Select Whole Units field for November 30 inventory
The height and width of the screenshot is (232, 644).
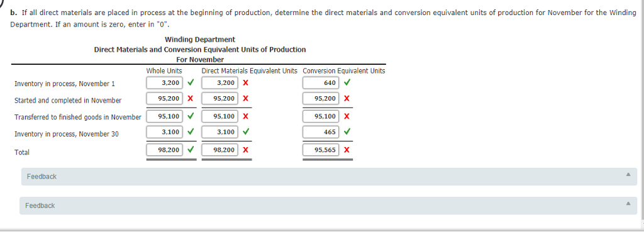(164, 132)
